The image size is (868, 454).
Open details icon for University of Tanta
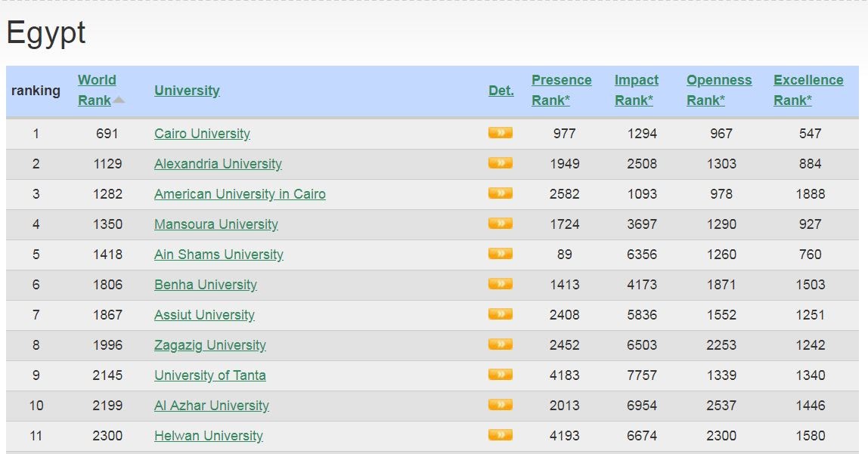click(x=500, y=375)
